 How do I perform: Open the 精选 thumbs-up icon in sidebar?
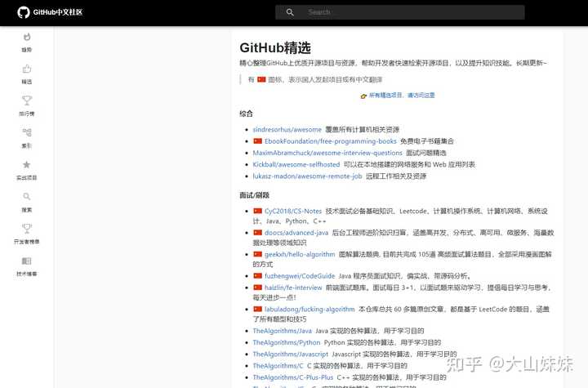coord(27,69)
